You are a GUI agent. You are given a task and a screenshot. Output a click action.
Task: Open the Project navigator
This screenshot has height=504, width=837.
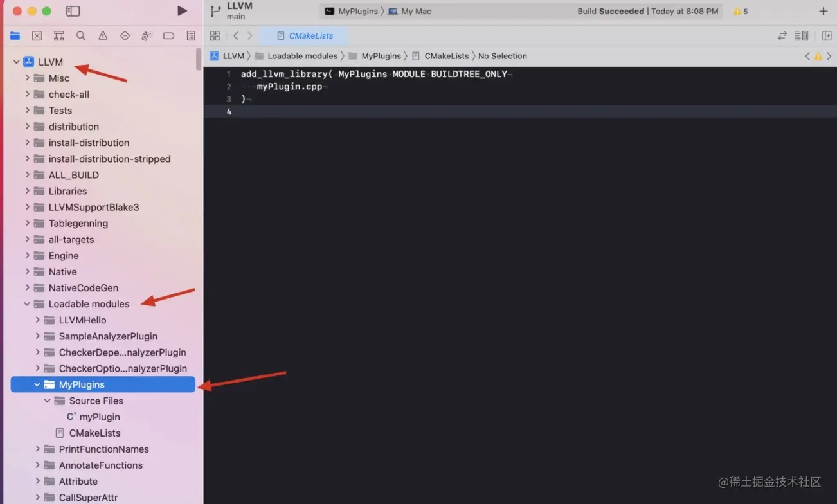pyautogui.click(x=15, y=35)
